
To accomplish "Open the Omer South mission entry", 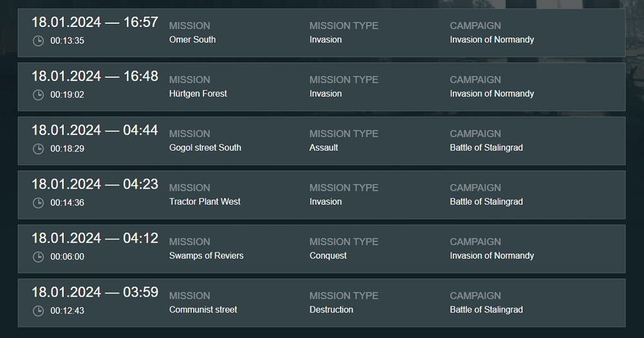I will 192,39.
